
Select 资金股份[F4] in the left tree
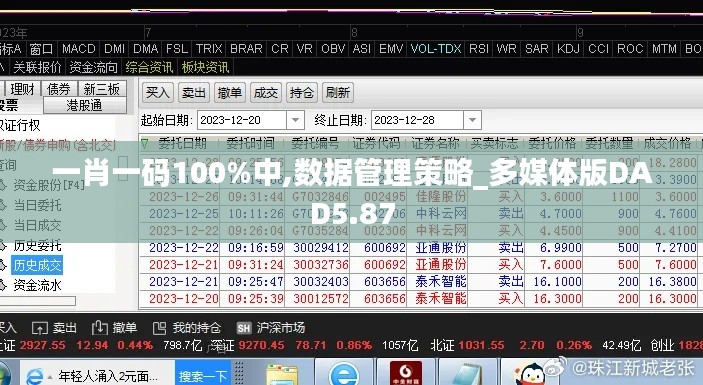(48, 185)
